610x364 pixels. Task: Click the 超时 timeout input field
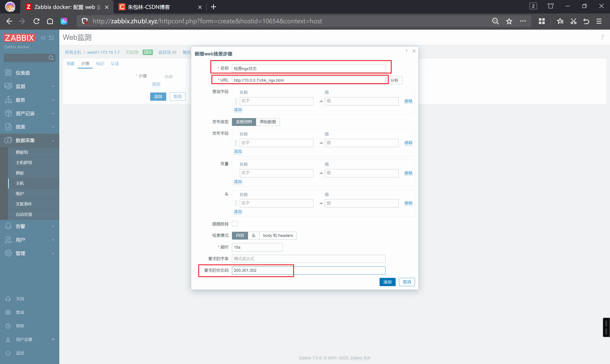[257, 247]
